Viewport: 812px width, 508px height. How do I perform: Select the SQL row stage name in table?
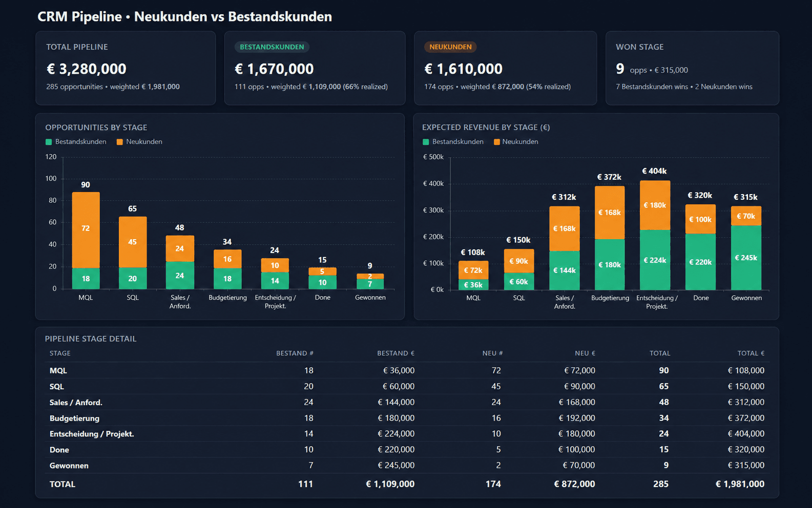57,387
